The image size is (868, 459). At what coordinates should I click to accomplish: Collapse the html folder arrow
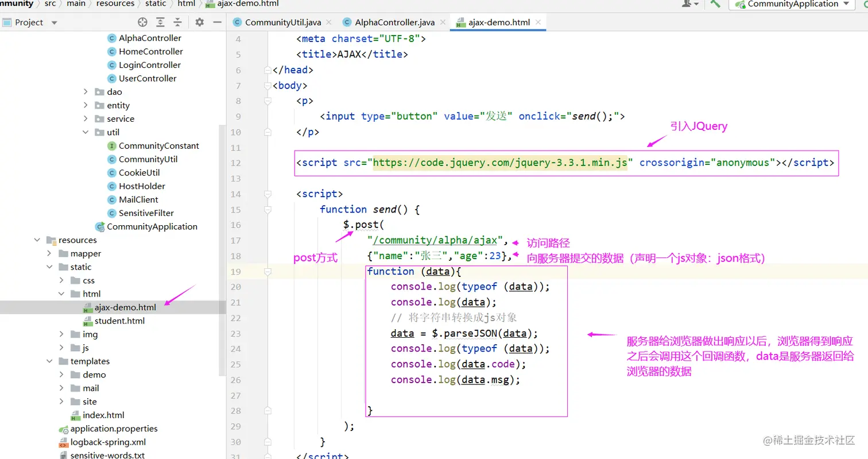point(61,294)
